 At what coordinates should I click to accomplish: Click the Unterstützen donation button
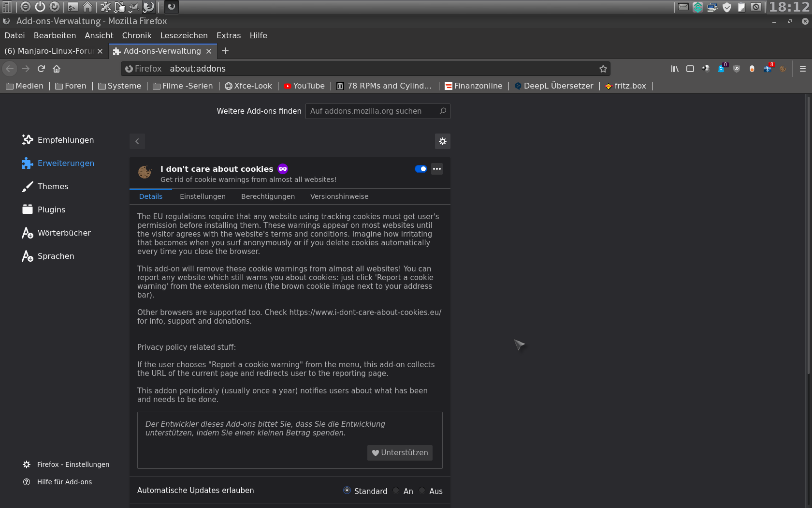coord(400,453)
